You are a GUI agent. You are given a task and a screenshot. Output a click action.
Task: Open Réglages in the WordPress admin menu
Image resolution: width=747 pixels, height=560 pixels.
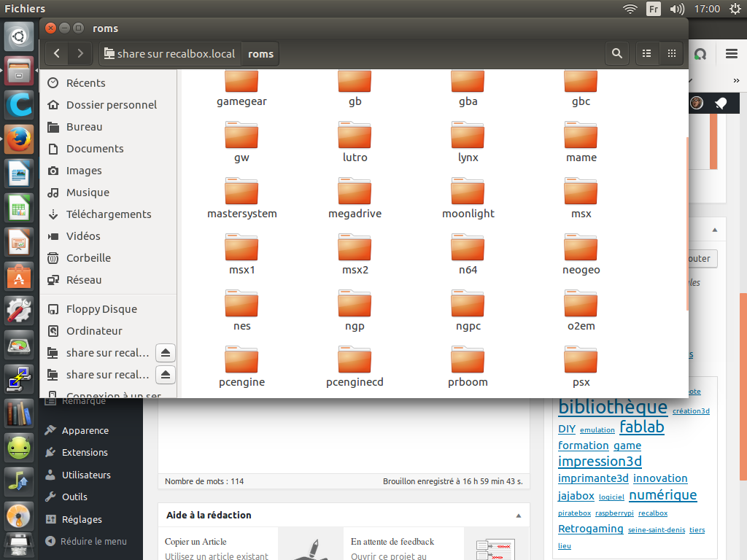point(82,520)
